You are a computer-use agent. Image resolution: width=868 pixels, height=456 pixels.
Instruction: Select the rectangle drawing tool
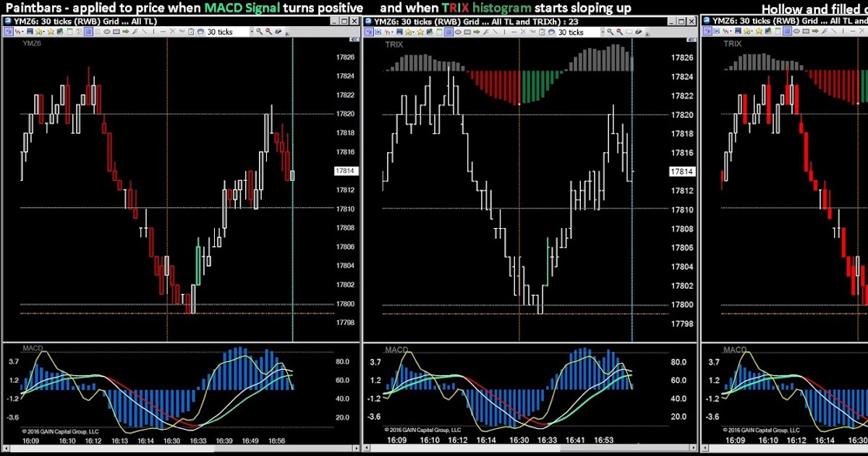[x=116, y=33]
